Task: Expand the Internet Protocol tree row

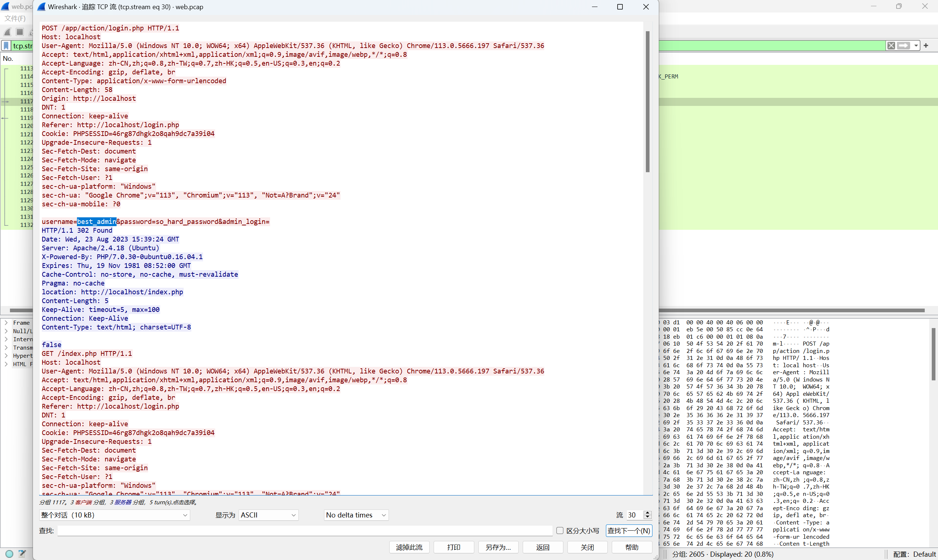Action: (x=6, y=339)
